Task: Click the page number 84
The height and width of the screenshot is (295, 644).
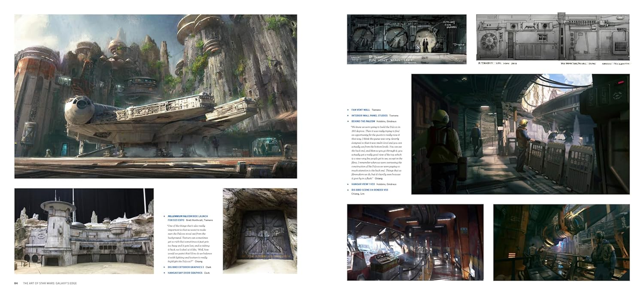Action: point(16,283)
